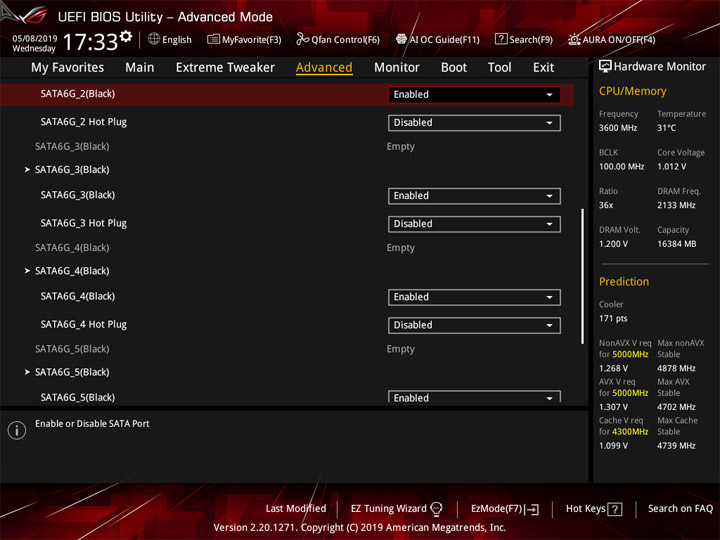Click the AURA light icon

pyautogui.click(x=574, y=39)
